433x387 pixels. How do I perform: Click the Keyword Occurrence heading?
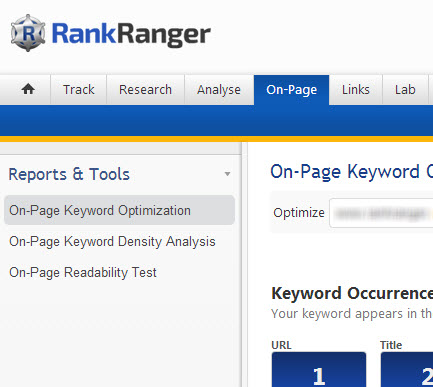[352, 293]
